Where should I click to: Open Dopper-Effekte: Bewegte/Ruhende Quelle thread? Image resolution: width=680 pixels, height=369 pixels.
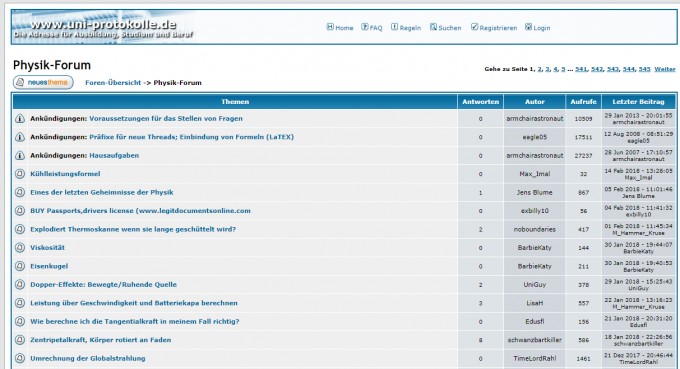tap(103, 284)
